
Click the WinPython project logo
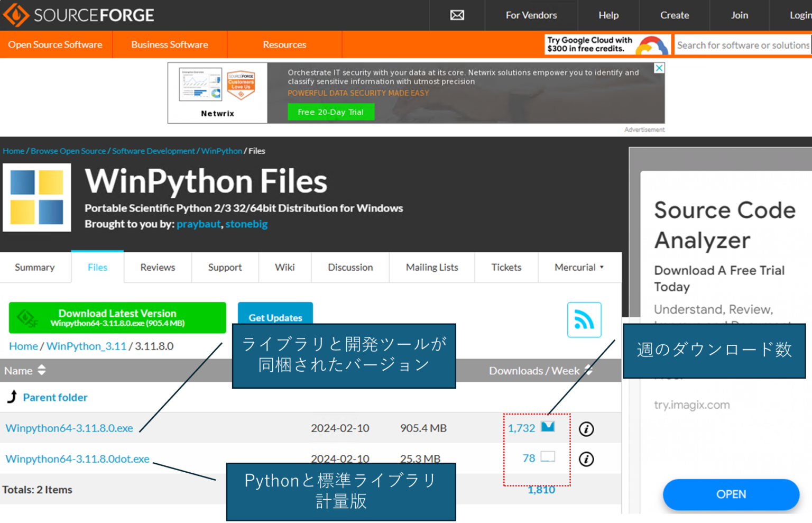(36, 198)
